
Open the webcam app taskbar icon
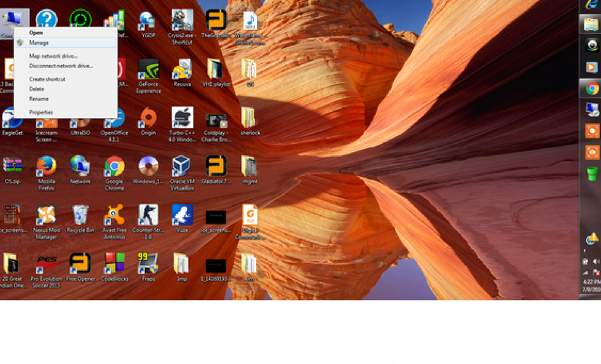click(592, 46)
